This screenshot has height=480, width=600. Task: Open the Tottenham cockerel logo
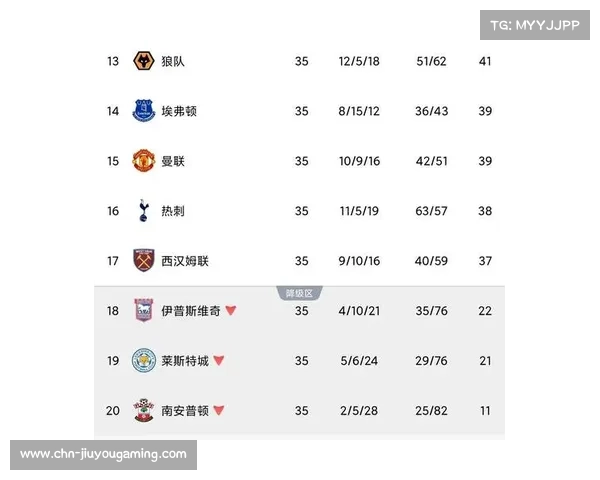click(x=143, y=211)
